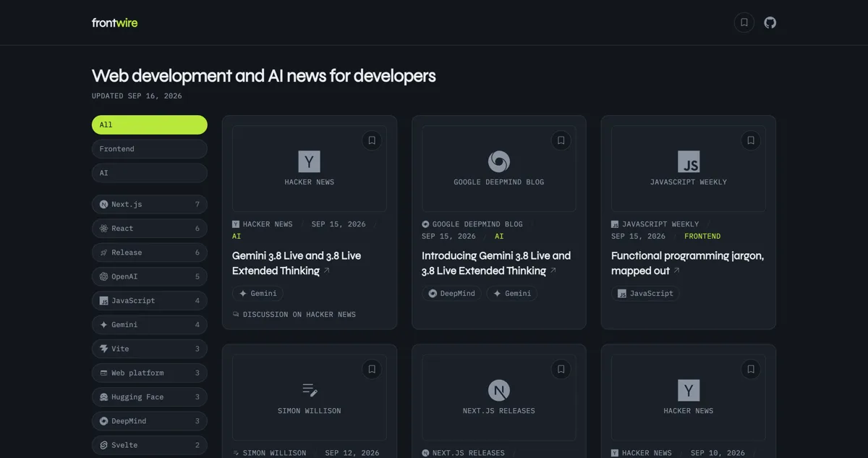Viewport: 868px width, 458px height.
Task: Enable the JavaScript topic filter in sidebar
Action: pos(150,300)
